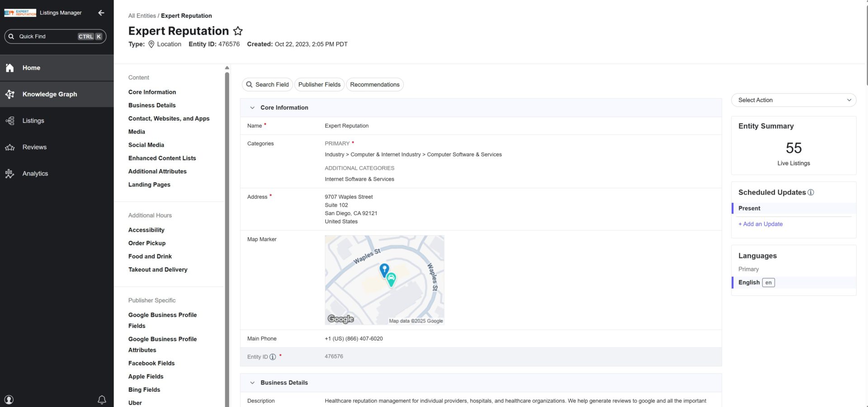Open the Select Action dropdown

[793, 100]
